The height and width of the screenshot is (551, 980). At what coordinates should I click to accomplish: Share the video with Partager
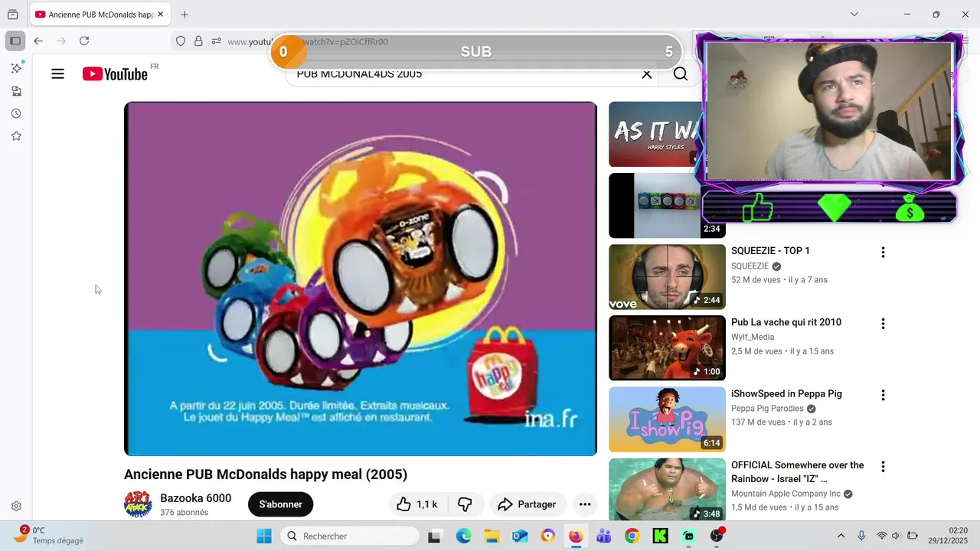(x=527, y=504)
